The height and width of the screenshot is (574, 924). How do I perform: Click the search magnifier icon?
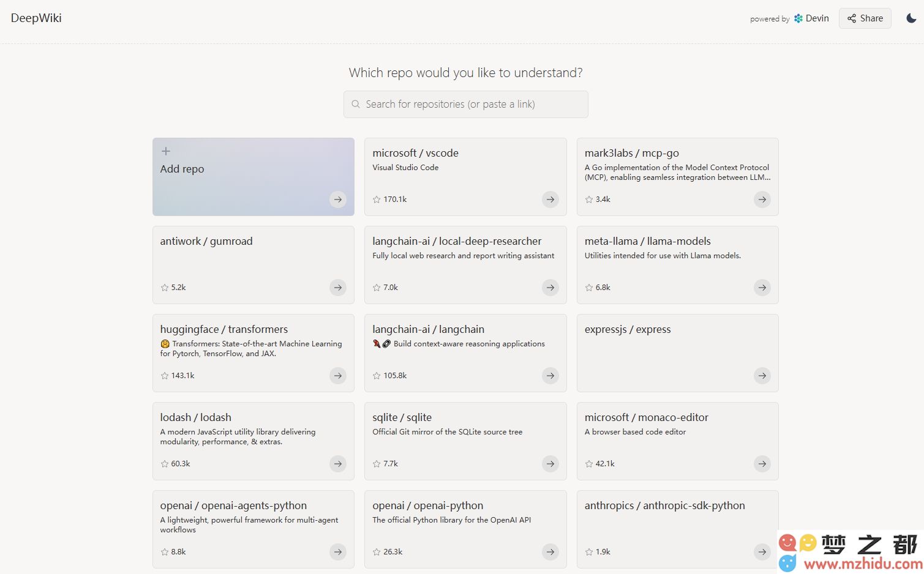click(356, 104)
